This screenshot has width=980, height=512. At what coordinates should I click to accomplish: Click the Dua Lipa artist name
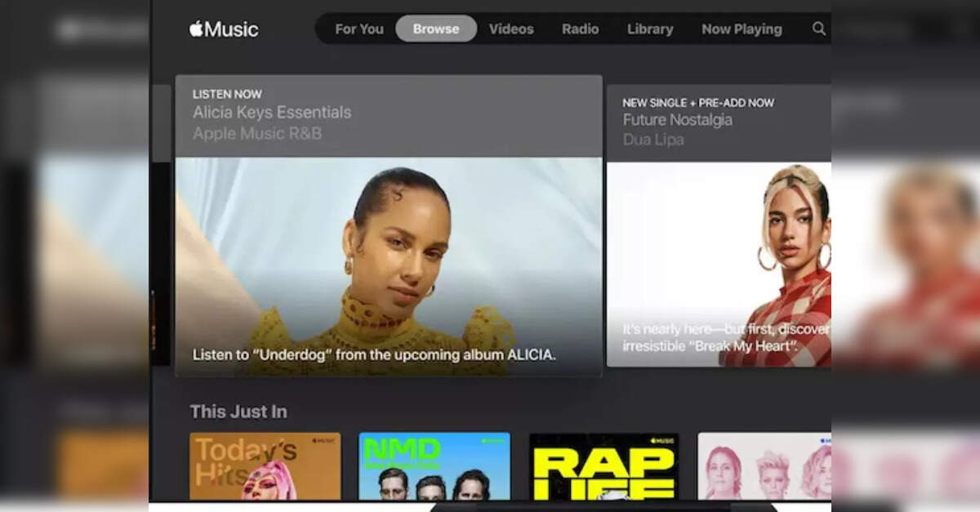653,140
